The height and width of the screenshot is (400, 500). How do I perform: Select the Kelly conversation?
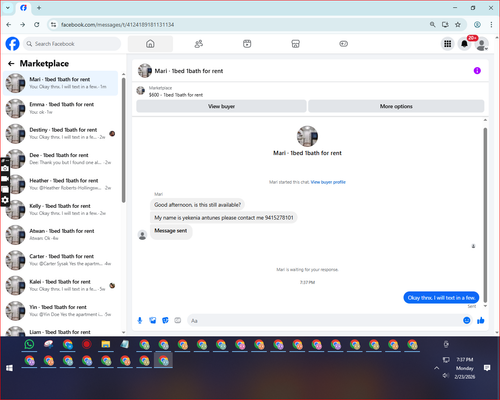tap(61, 210)
